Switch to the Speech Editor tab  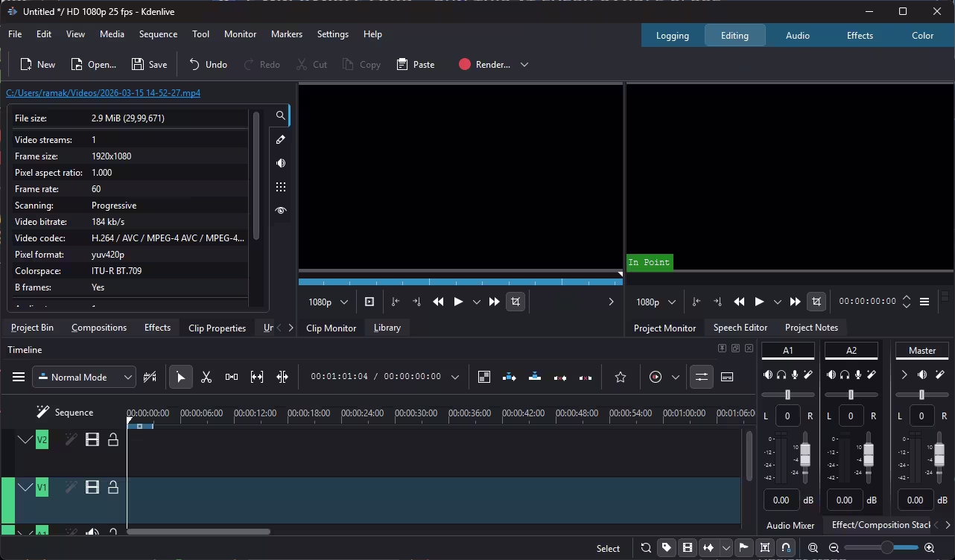(x=740, y=328)
